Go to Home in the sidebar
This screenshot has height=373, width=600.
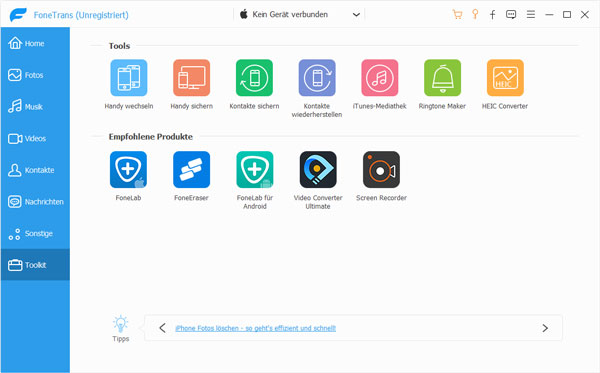[35, 43]
